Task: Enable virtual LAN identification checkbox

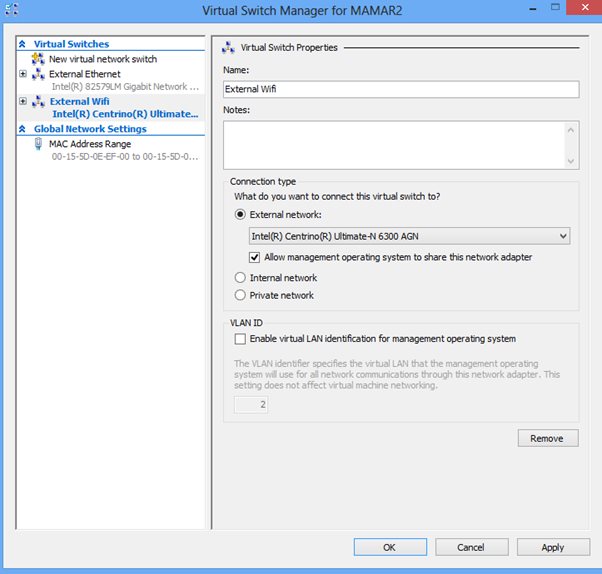Action: [240, 339]
